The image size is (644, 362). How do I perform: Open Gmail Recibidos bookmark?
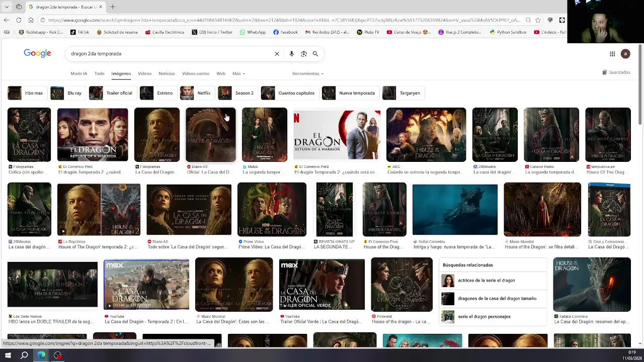[327, 32]
